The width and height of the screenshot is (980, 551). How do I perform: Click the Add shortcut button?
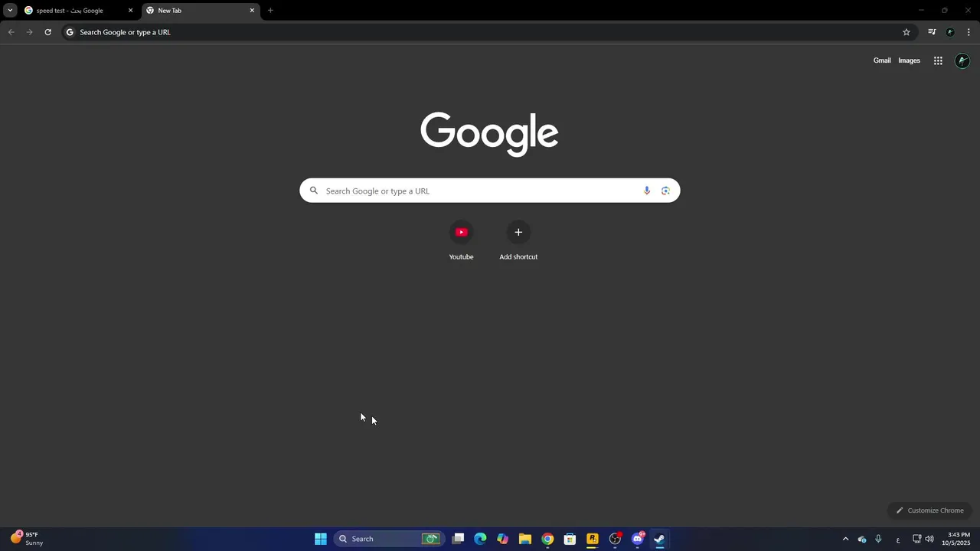518,240
